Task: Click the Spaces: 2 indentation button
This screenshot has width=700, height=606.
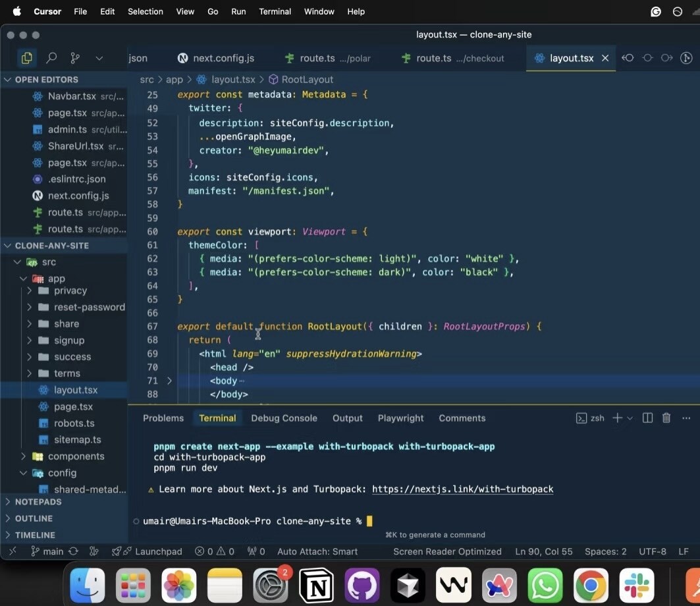Action: click(x=605, y=551)
